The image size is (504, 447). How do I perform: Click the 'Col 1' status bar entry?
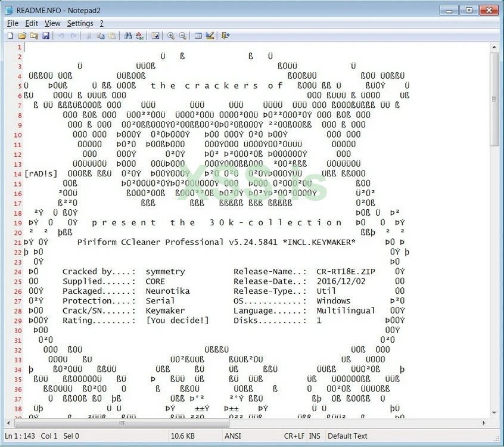pyautogui.click(x=49, y=436)
